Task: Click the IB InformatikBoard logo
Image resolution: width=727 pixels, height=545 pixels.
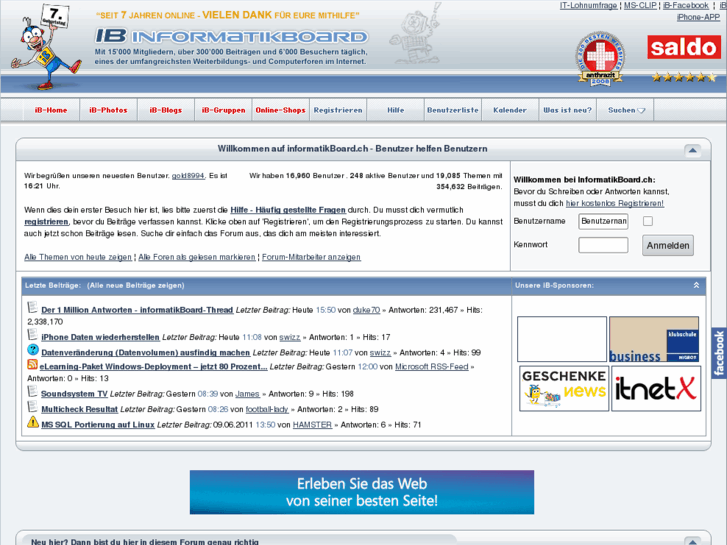Action: 231,36
